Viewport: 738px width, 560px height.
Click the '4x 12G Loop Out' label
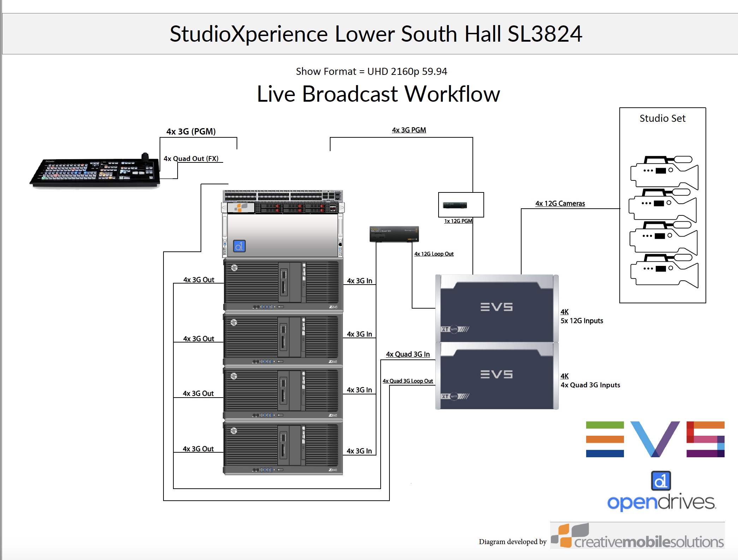(434, 254)
